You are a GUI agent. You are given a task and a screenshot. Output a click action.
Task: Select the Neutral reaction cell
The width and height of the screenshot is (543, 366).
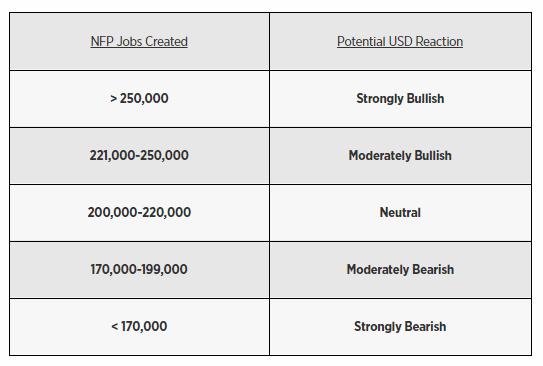[x=401, y=213]
